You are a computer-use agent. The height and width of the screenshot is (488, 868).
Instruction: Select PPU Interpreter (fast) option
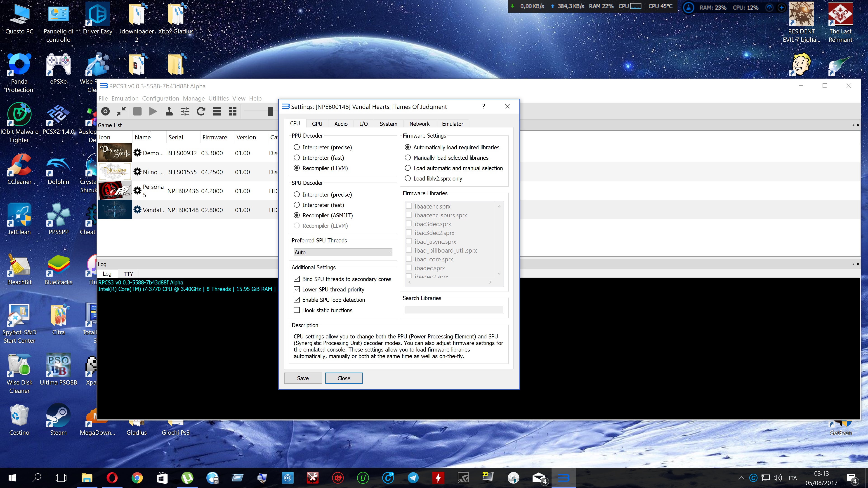(x=319, y=158)
